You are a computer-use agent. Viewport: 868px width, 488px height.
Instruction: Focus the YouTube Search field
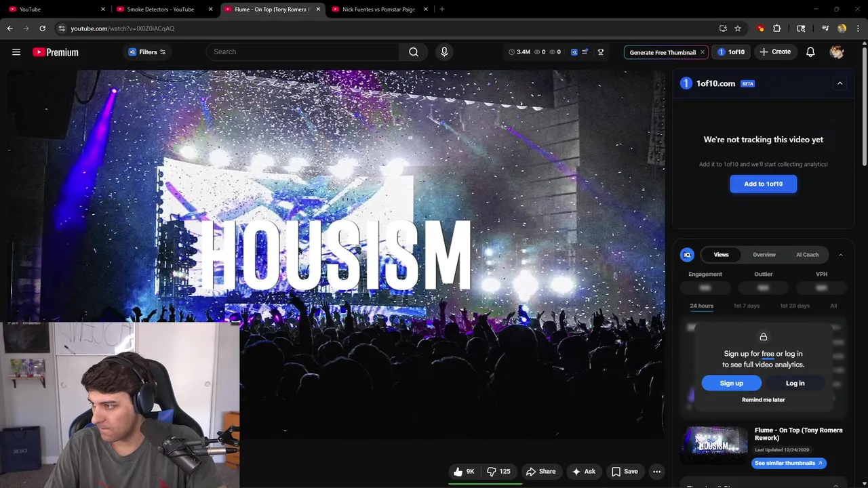click(302, 52)
